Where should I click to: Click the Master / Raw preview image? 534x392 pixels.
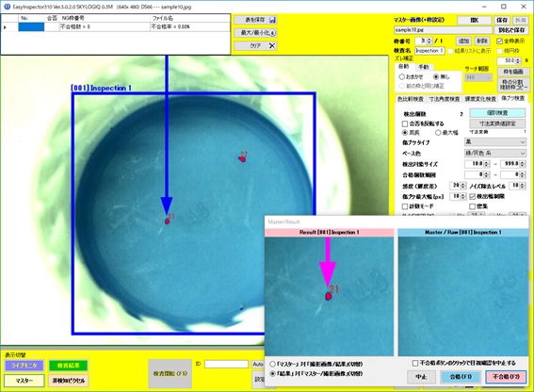463,297
